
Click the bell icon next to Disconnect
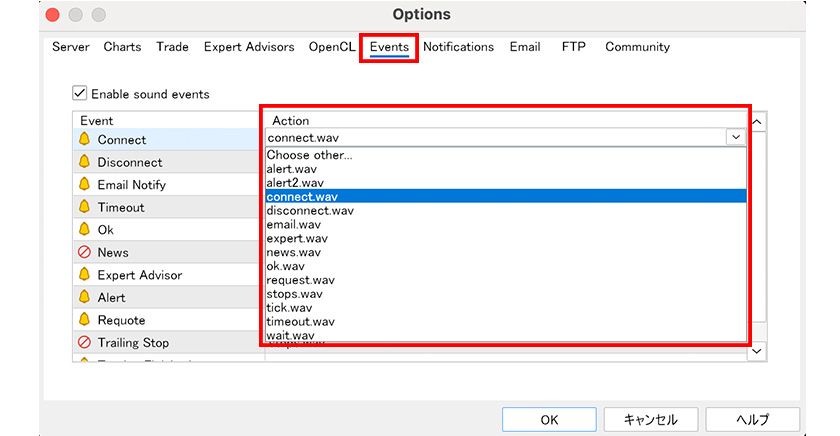tap(84, 162)
